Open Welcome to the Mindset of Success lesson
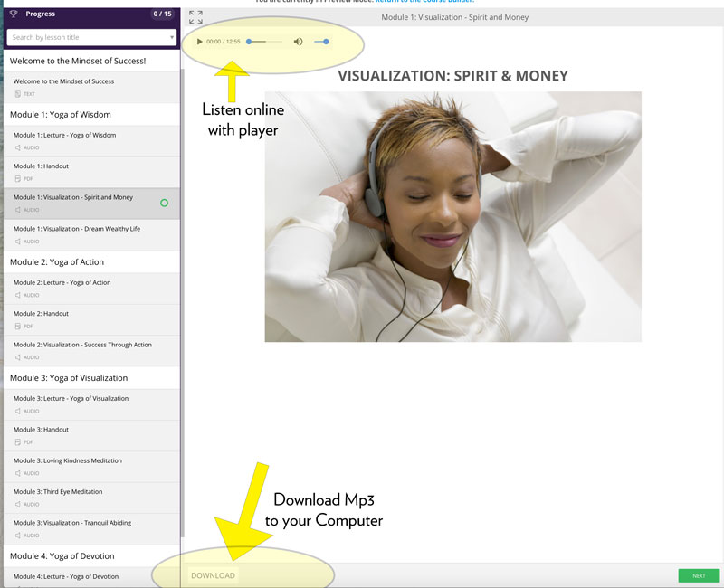This screenshot has height=588, width=724. [x=91, y=87]
